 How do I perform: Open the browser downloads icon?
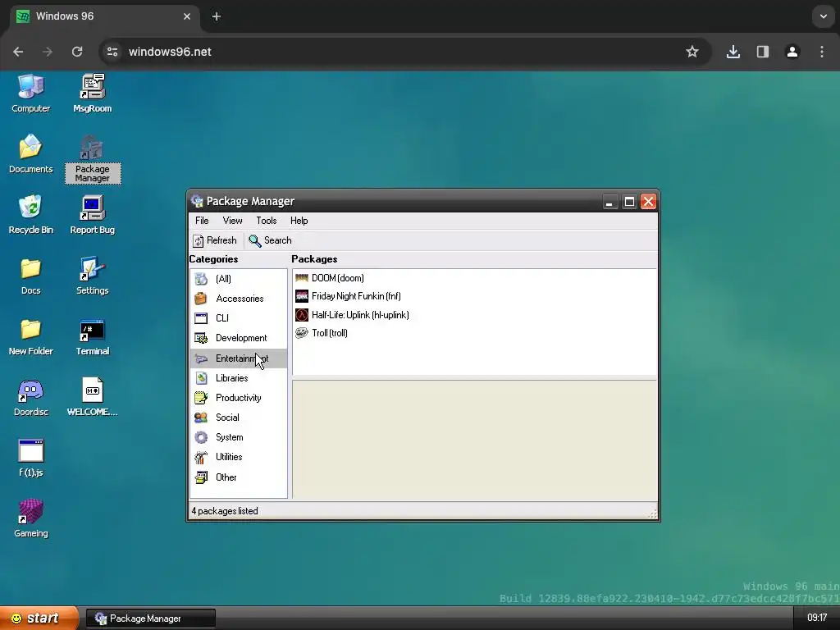click(733, 52)
